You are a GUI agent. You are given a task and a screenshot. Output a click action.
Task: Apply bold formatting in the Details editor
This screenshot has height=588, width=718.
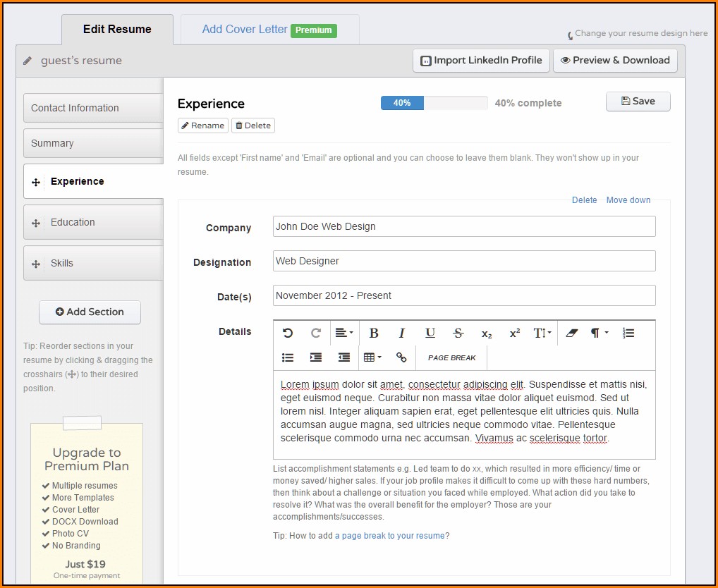point(374,333)
